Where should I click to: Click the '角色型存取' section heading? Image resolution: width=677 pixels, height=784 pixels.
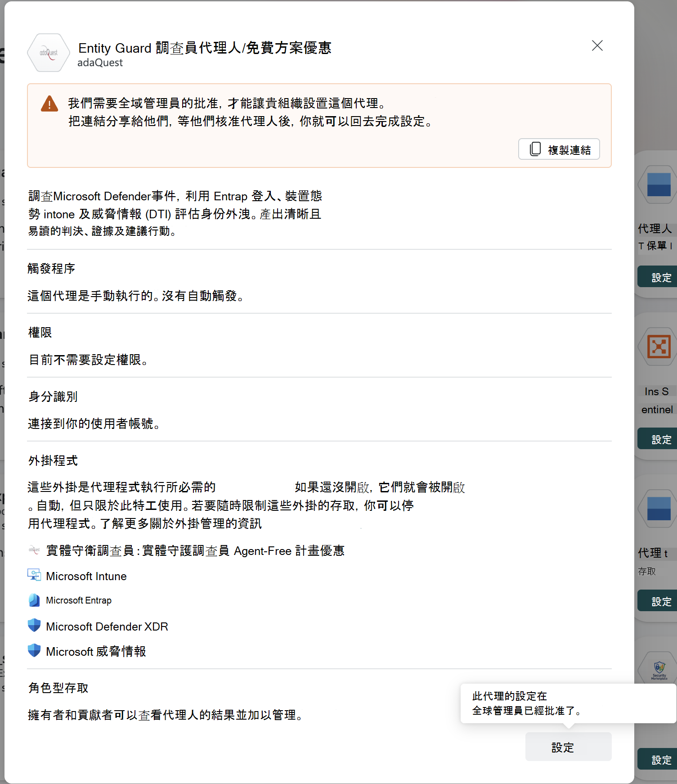pos(58,687)
